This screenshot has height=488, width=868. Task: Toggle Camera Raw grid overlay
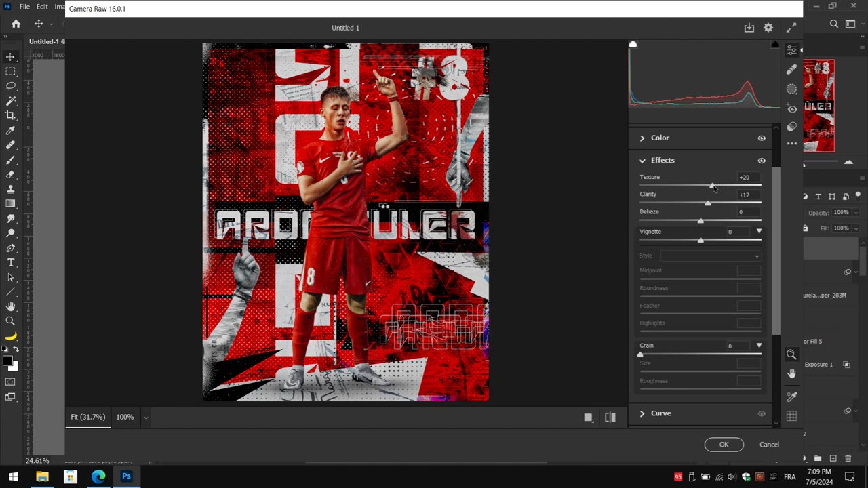click(791, 416)
